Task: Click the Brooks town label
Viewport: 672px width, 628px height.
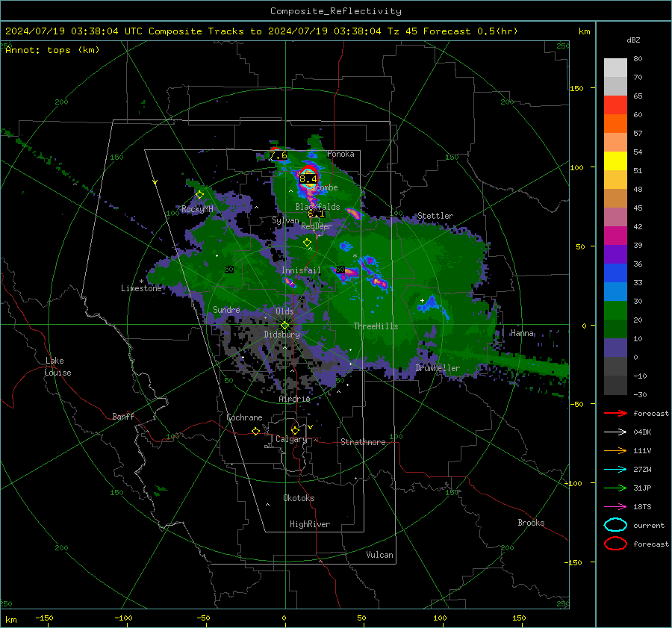Action: [x=531, y=523]
